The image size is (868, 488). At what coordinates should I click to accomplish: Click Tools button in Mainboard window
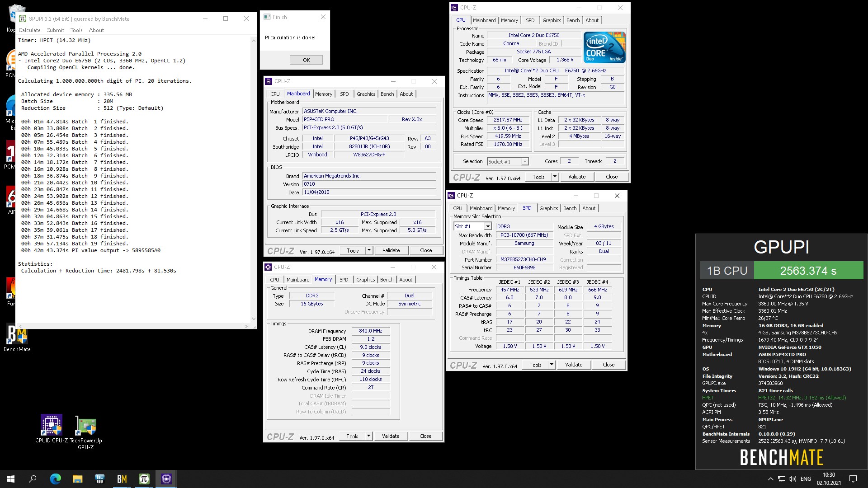(x=353, y=250)
